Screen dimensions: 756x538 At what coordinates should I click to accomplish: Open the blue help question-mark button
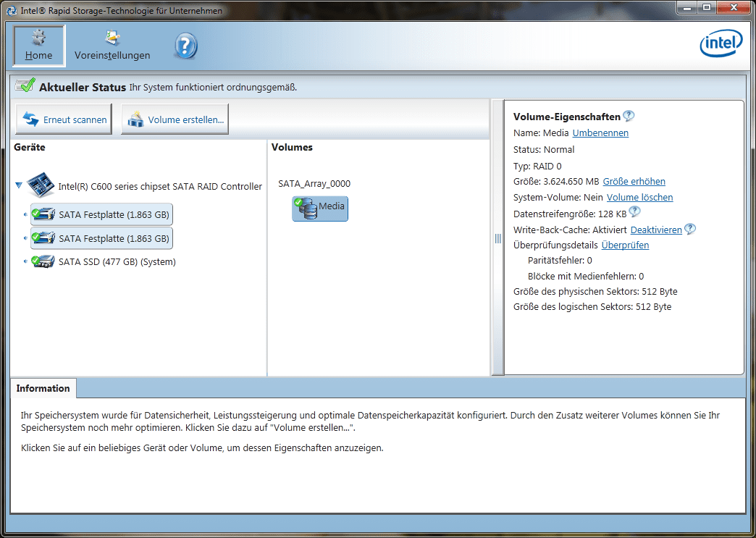pyautogui.click(x=185, y=46)
